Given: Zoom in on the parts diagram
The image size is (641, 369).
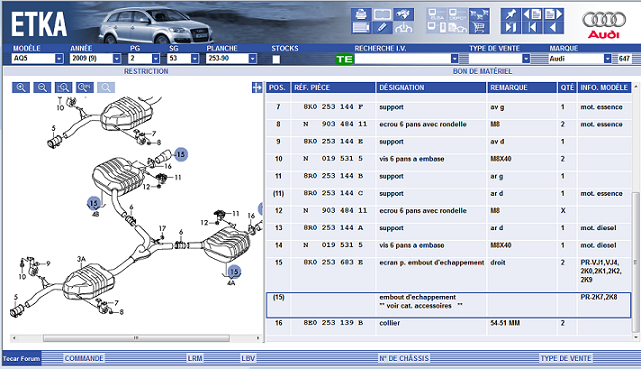Looking at the screenshot, I should tap(21, 87).
